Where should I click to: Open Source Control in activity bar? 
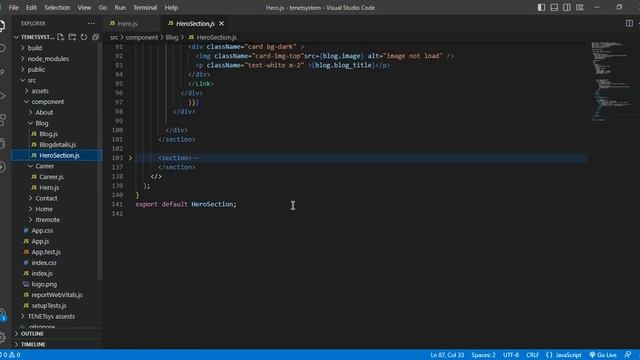pos(2,72)
